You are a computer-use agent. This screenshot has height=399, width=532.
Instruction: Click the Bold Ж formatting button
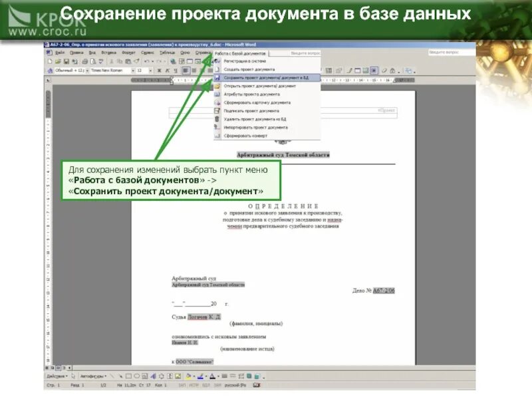click(159, 70)
